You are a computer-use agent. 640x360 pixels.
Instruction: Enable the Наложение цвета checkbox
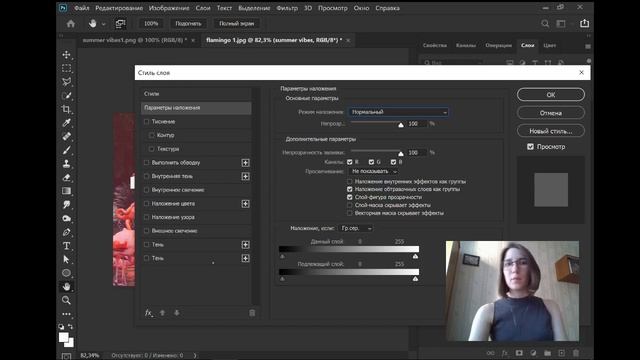coord(147,203)
